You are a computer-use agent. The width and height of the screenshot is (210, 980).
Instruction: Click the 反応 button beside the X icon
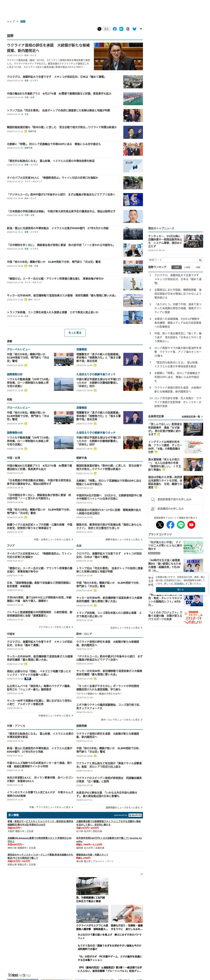(x=106, y=29)
